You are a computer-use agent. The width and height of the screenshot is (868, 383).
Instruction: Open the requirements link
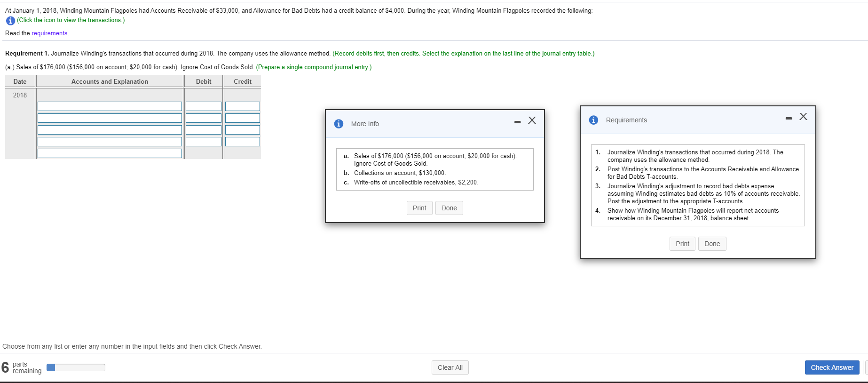coord(49,33)
